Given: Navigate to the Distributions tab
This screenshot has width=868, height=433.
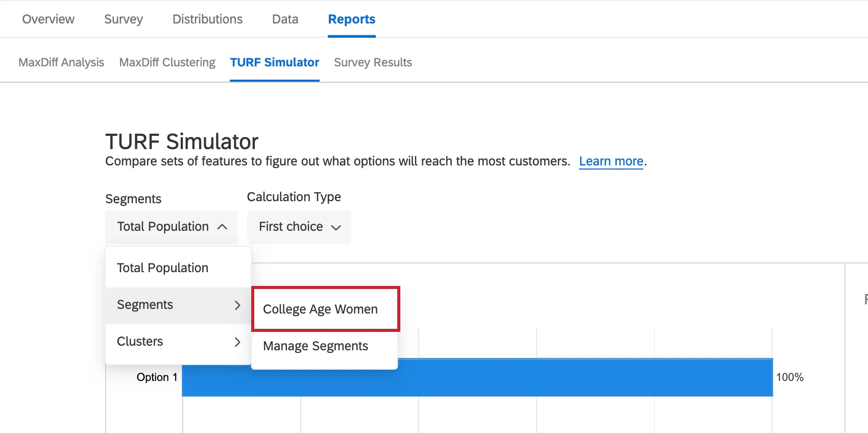Looking at the screenshot, I should click(x=207, y=19).
